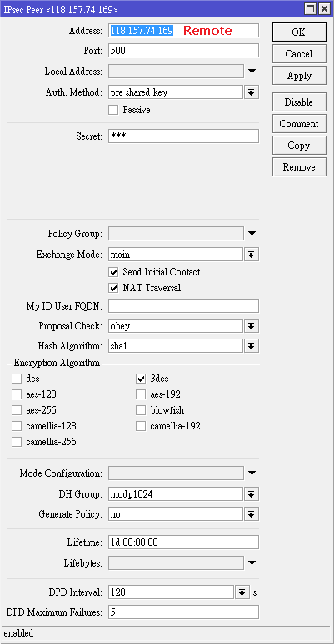
Task: Click the Port field showing 500
Action: (183, 51)
